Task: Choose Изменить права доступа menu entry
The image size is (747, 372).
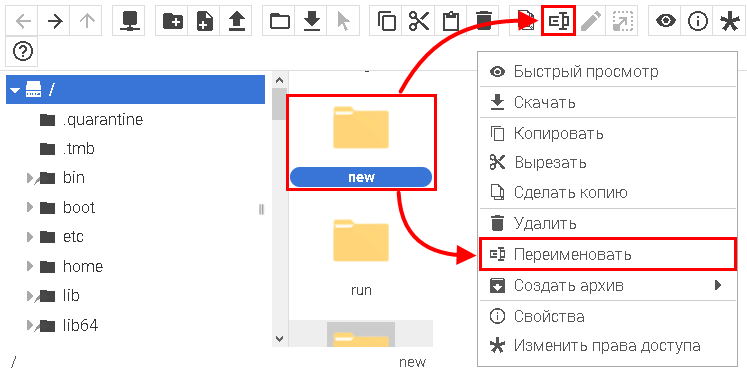Action: tap(607, 346)
